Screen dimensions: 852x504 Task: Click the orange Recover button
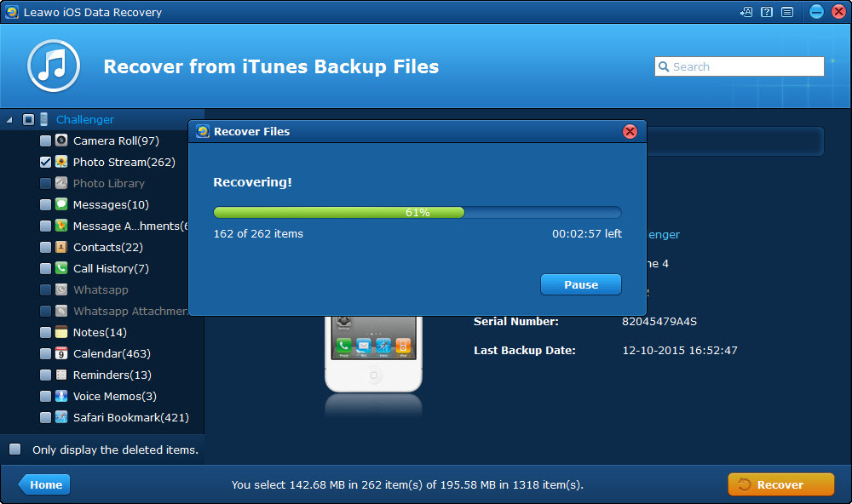pyautogui.click(x=780, y=484)
